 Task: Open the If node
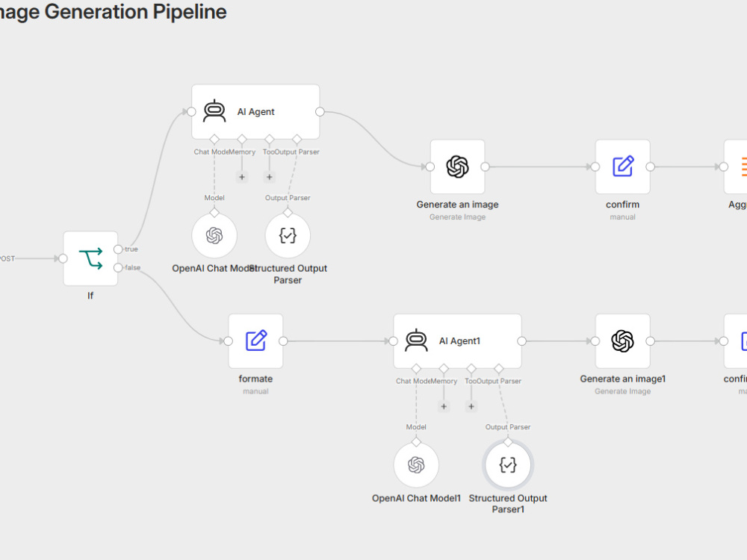[90, 258]
